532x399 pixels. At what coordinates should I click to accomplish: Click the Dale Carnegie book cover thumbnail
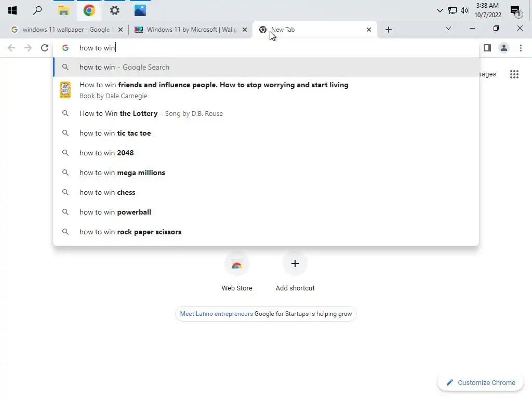(x=65, y=90)
